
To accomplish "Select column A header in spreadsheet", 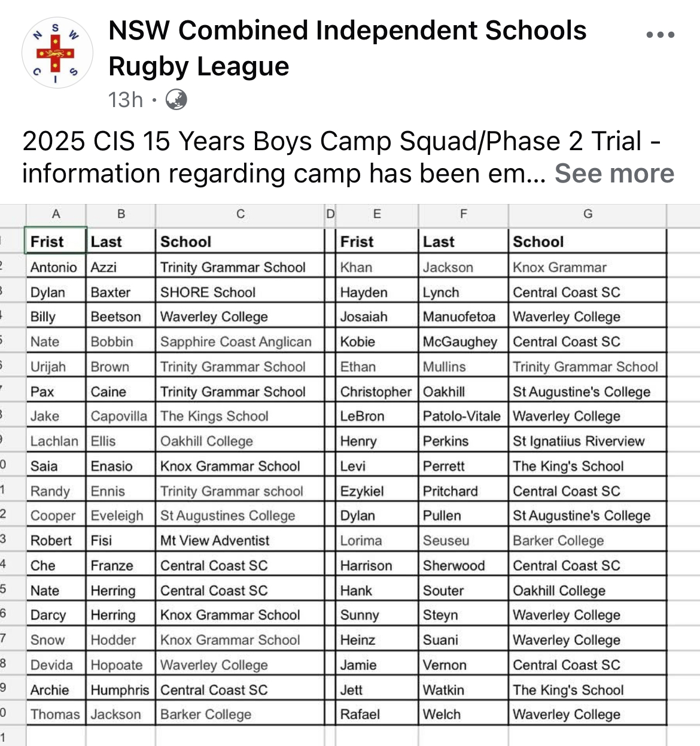I will (x=56, y=214).
